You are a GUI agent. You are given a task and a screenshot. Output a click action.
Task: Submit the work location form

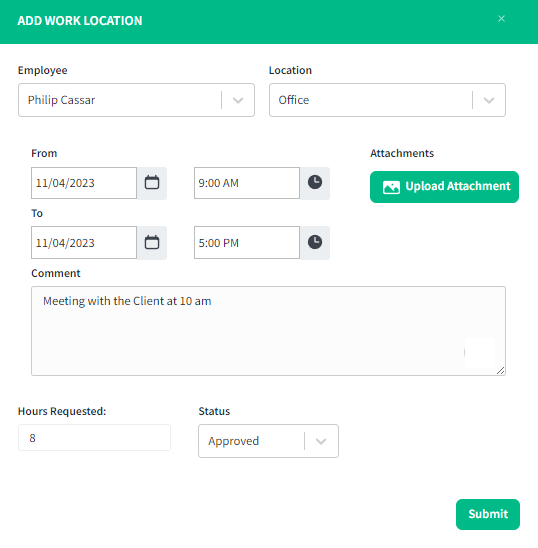(x=488, y=514)
